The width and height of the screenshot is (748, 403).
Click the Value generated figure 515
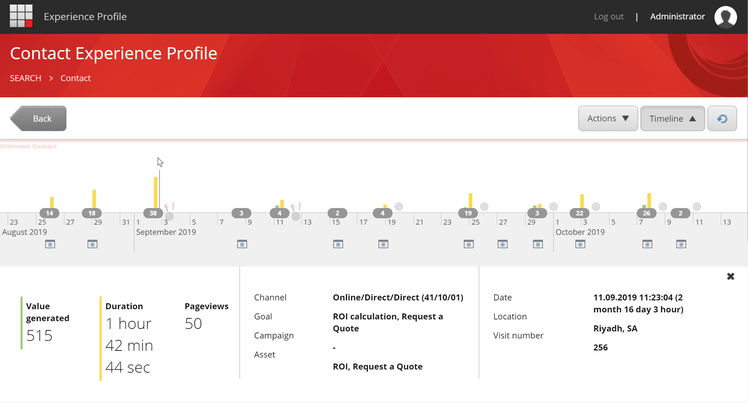coord(39,336)
